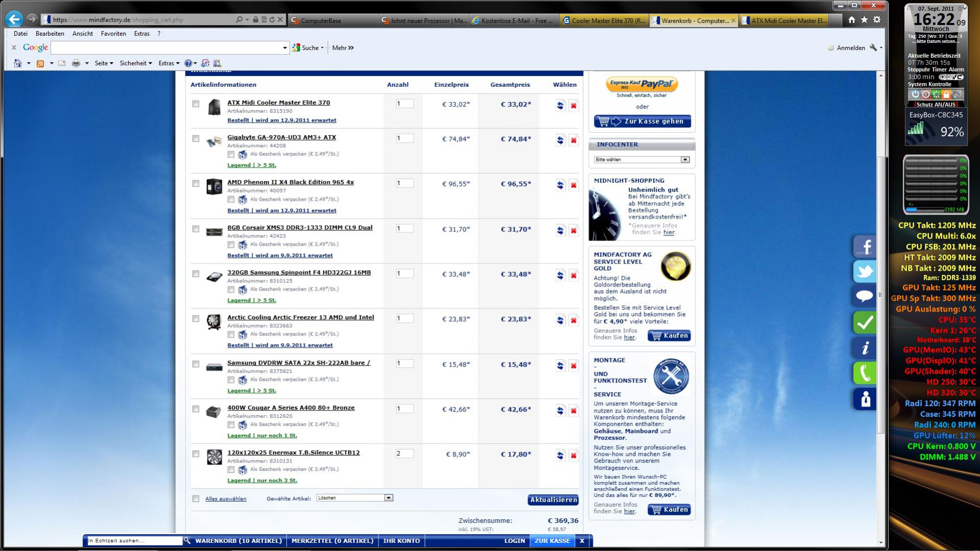Click 'Kaufen' under Service Level Gold
This screenshot has width=980, height=551.
click(669, 336)
